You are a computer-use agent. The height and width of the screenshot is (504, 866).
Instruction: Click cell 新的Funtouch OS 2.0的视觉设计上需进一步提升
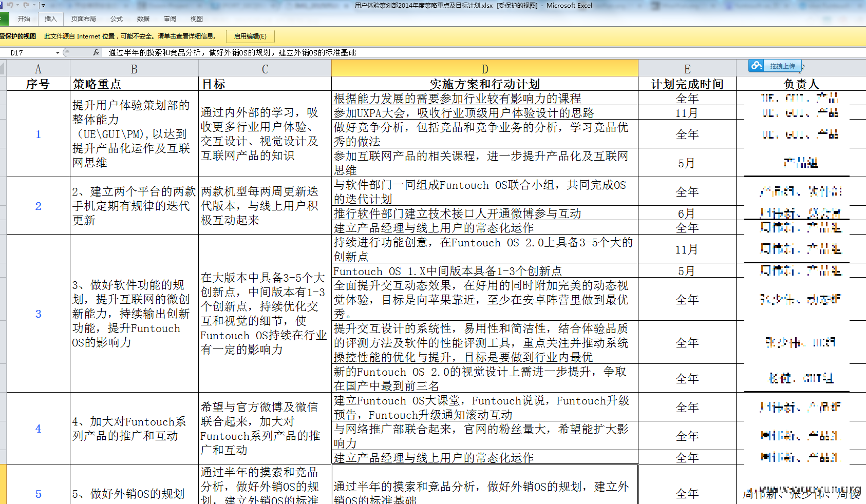pos(485,378)
